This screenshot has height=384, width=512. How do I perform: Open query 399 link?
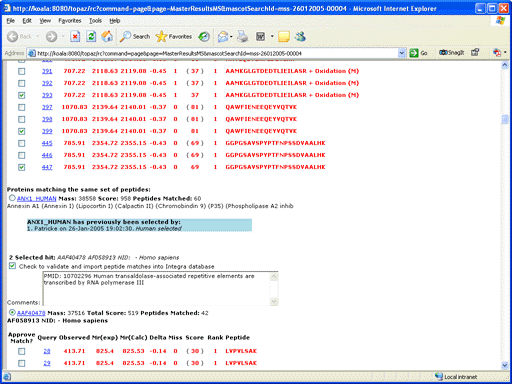coord(47,131)
